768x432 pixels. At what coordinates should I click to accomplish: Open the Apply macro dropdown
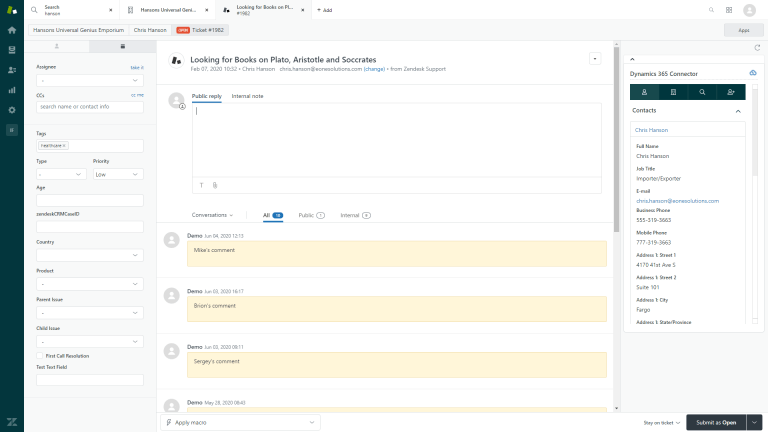click(240, 422)
